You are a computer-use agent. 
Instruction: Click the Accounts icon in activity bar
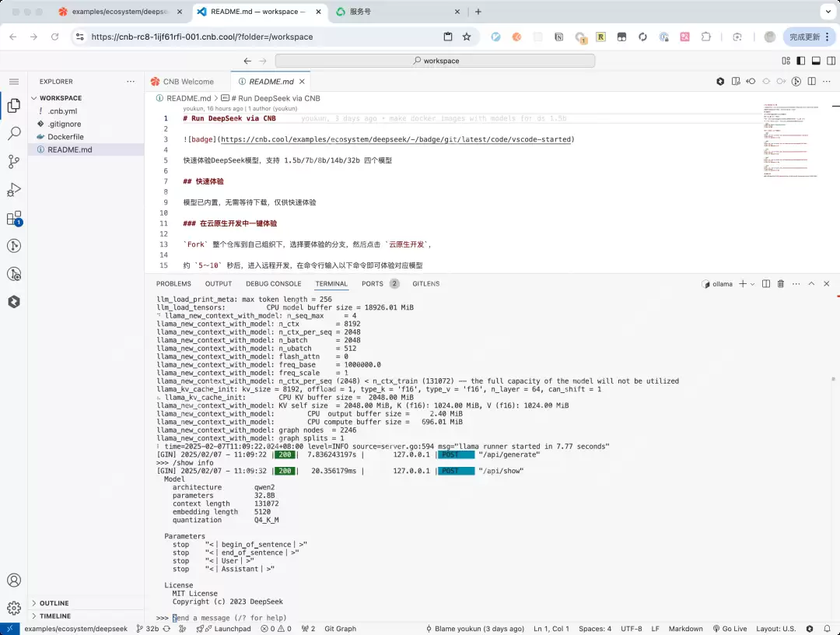13,581
